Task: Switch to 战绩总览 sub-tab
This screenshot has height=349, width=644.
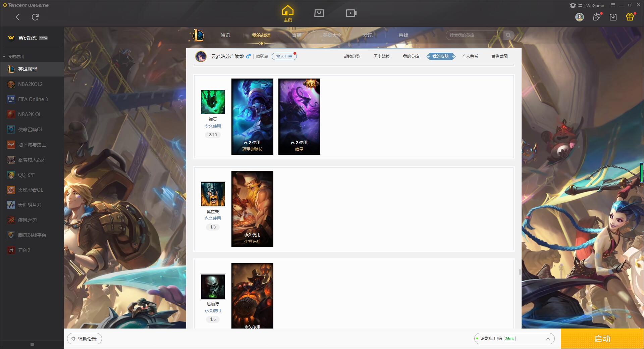Action: pos(352,56)
